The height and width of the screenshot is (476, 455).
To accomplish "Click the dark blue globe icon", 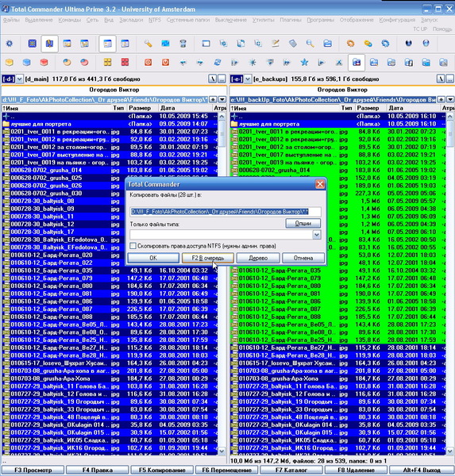I will [x=408, y=44].
